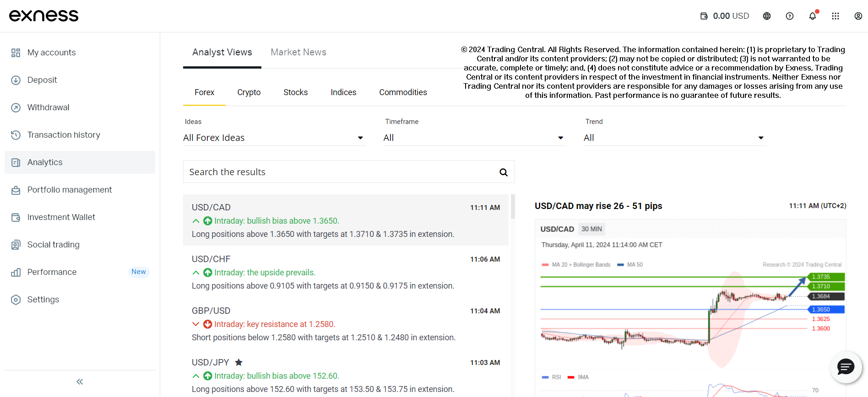Open Portfolio management
This screenshot has height=397, width=868.
click(80, 190)
